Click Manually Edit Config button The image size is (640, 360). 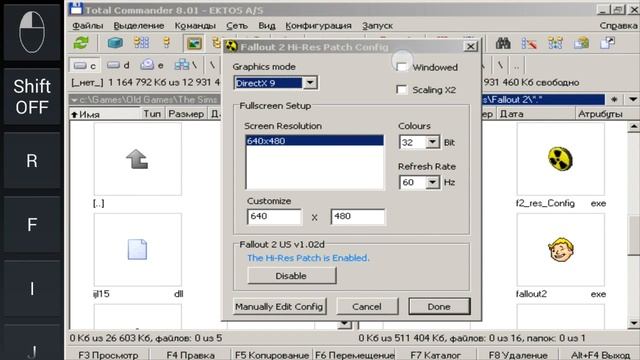click(279, 307)
